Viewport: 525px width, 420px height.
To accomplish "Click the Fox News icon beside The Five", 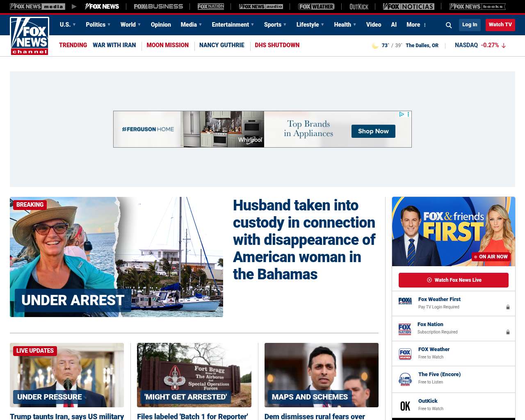I will [405, 379].
